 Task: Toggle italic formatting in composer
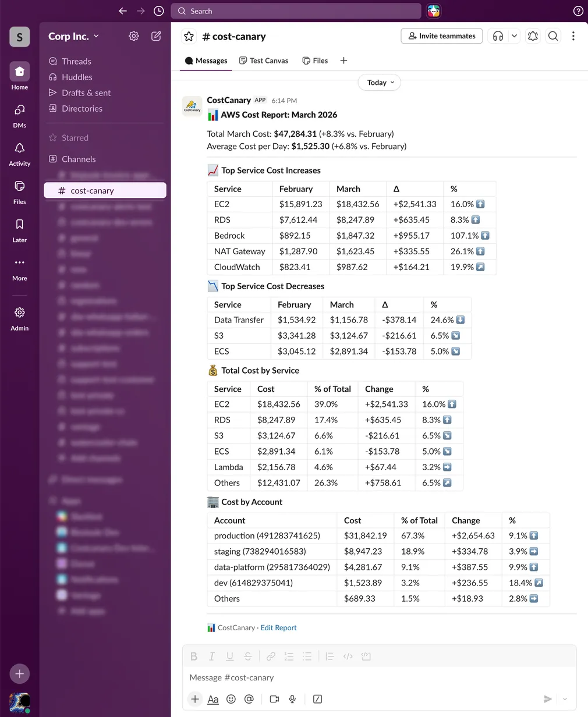[212, 656]
